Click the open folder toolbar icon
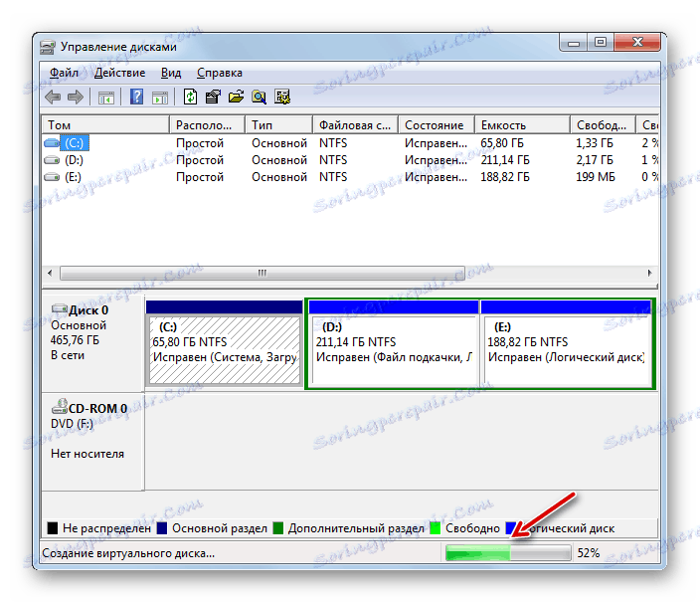 [x=237, y=97]
